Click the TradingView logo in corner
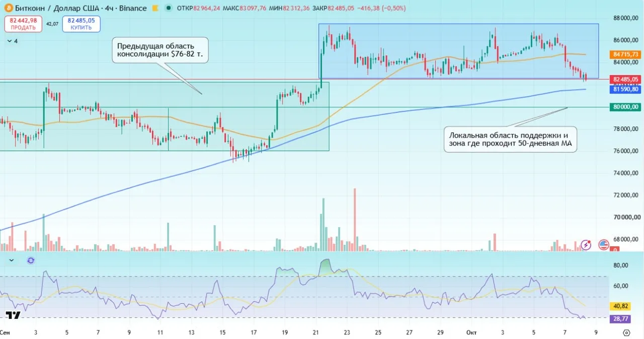The width and height of the screenshot is (644, 339). [x=13, y=315]
